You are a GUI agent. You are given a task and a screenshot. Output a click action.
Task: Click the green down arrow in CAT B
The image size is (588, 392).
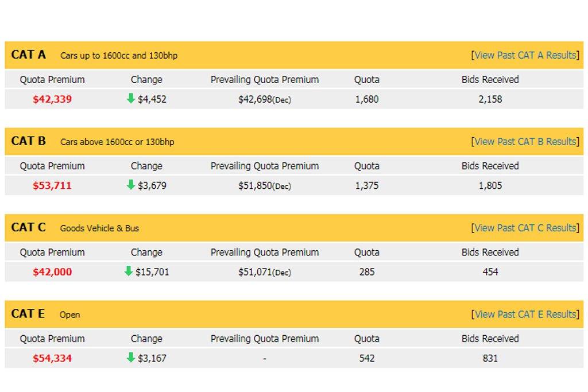131,185
